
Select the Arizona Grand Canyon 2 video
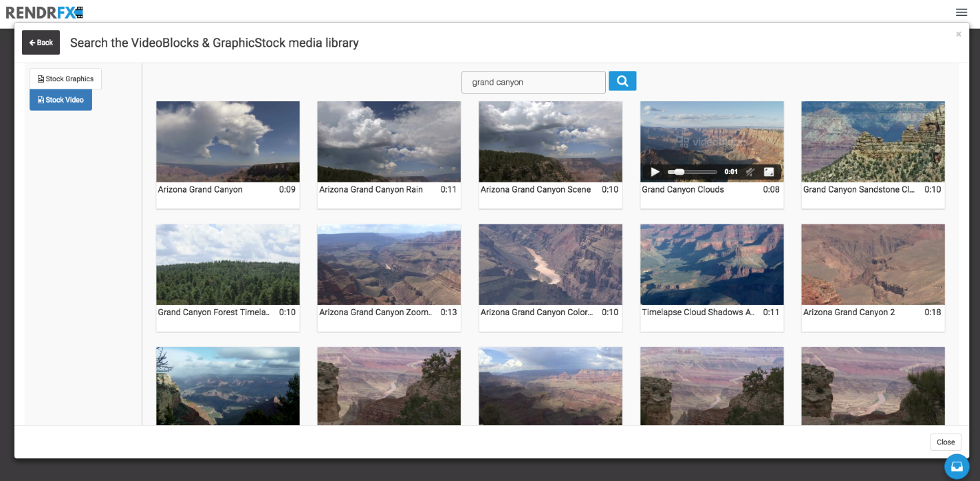click(x=873, y=264)
